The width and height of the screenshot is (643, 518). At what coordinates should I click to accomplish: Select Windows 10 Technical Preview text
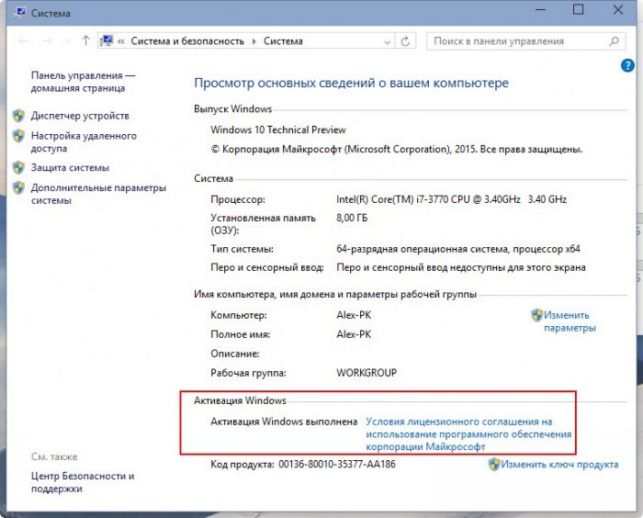coord(278,130)
